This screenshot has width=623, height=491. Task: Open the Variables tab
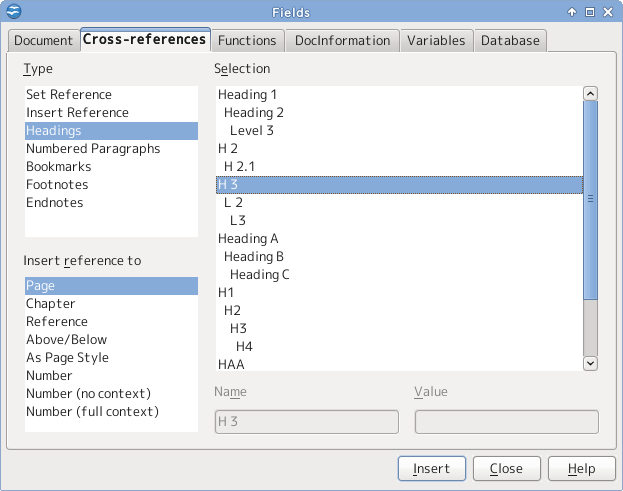click(436, 41)
